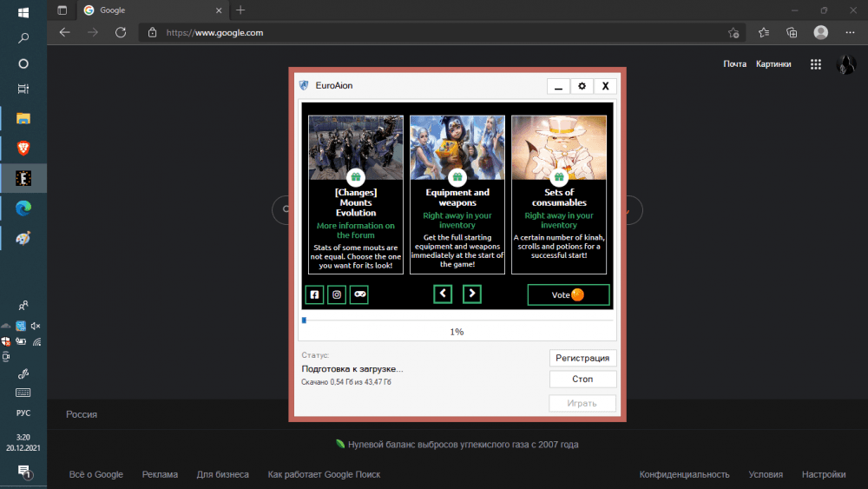Click the Instagram icon in the launcher
This screenshot has height=489, width=868.
tap(337, 294)
